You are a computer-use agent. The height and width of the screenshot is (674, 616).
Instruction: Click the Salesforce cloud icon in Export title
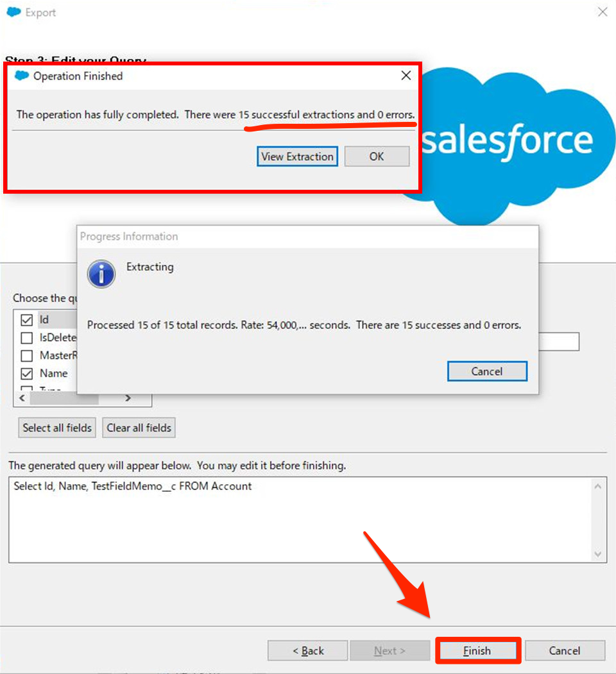(x=13, y=12)
